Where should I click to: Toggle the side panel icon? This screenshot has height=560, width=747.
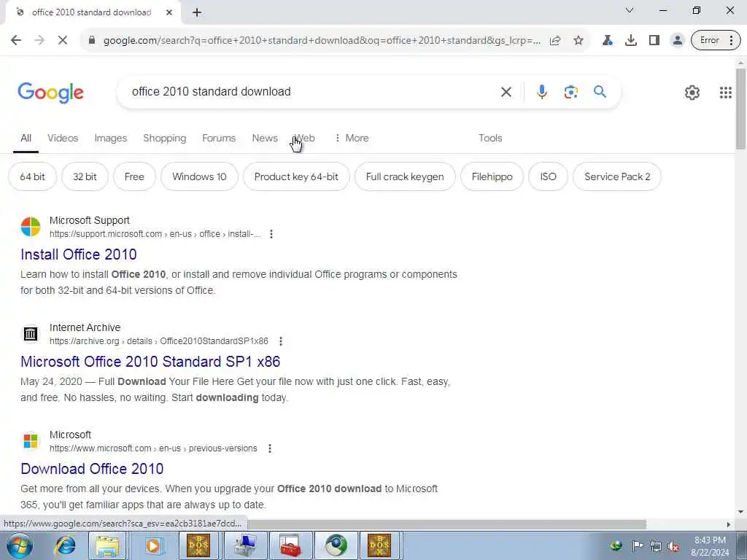(654, 41)
